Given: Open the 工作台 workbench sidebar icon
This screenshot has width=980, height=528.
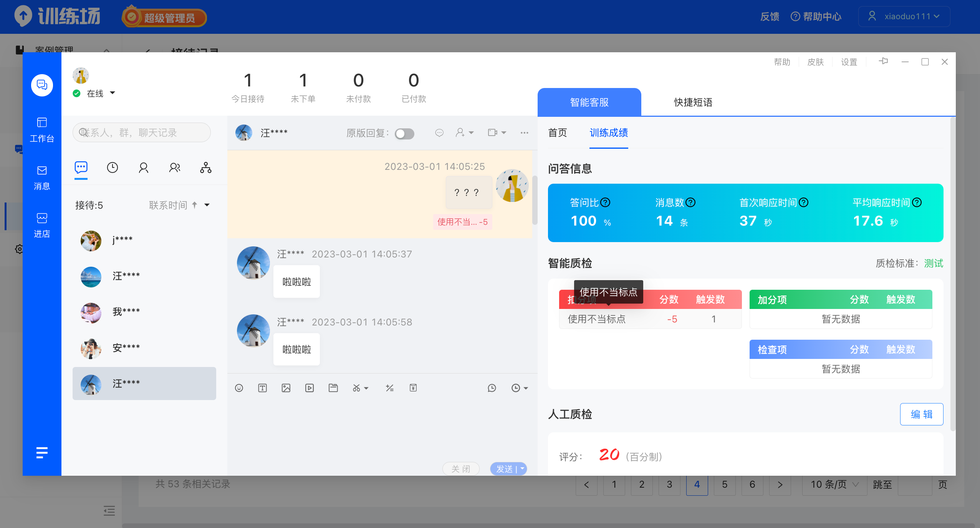Looking at the screenshot, I should (x=42, y=130).
